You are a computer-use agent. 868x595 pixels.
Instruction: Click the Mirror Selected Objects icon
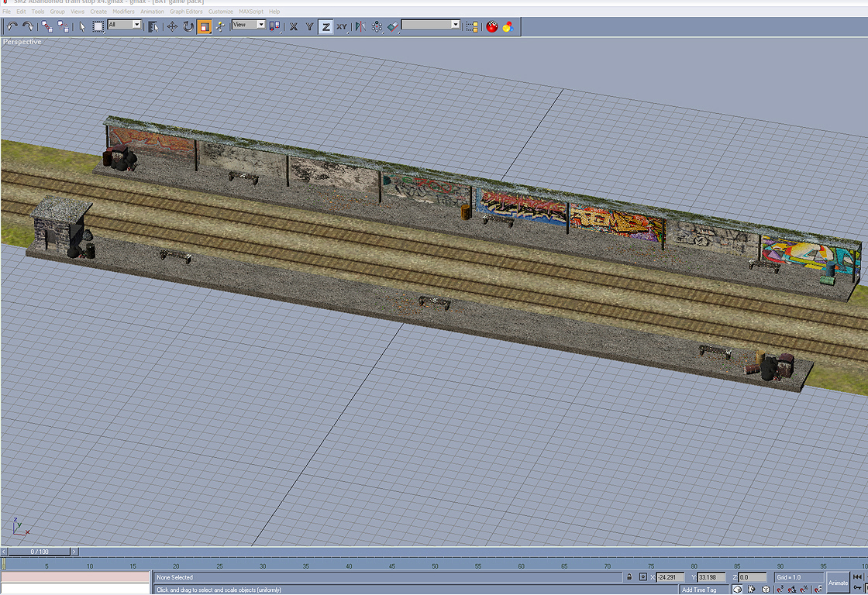click(360, 26)
